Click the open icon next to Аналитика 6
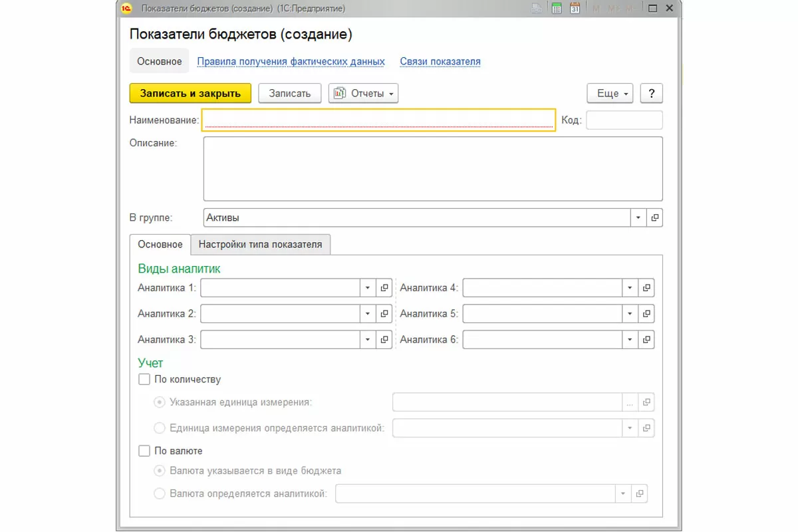 coord(646,340)
